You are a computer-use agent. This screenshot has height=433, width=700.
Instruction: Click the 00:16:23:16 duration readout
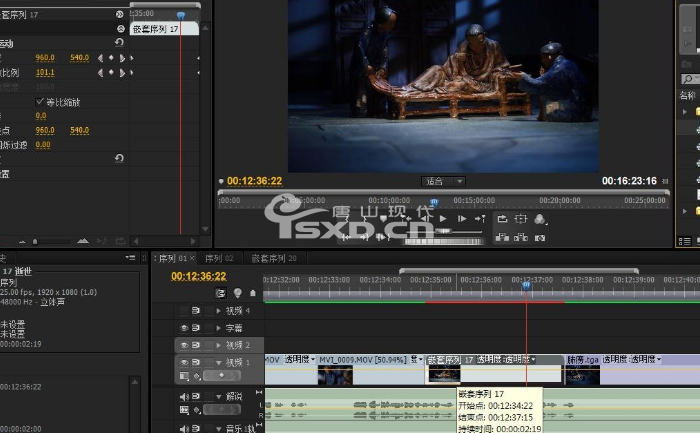629,181
